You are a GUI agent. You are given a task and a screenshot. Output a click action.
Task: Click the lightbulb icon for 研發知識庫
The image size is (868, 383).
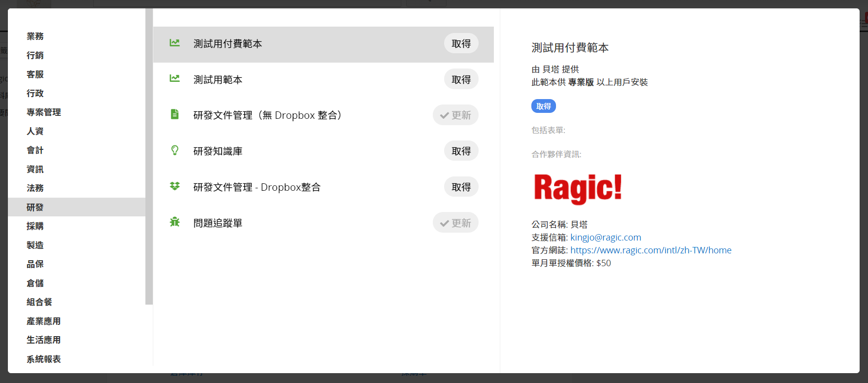(174, 150)
